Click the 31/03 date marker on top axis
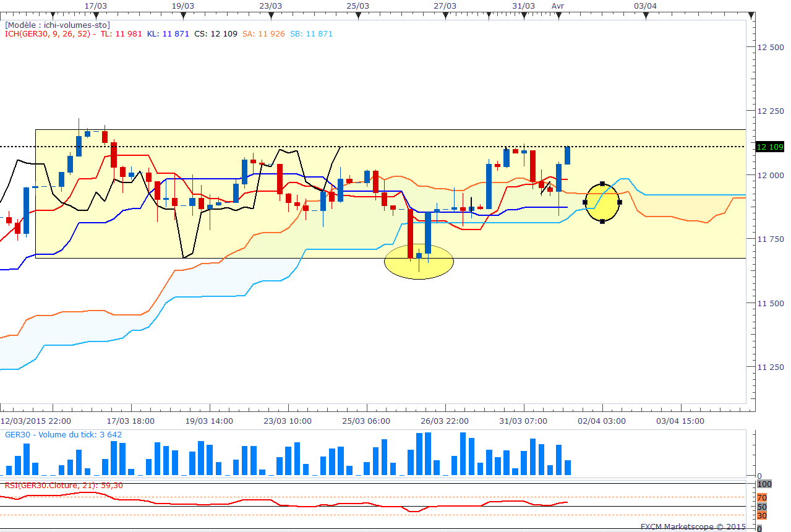 (x=524, y=6)
